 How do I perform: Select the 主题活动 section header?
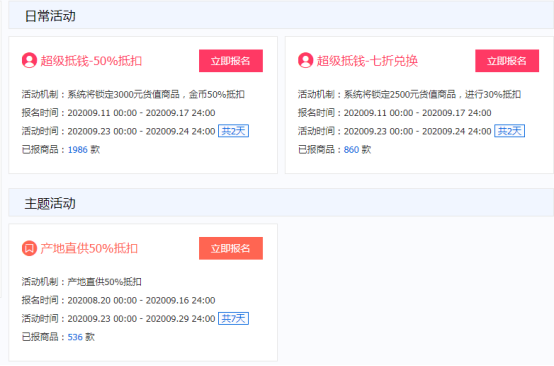click(281, 203)
